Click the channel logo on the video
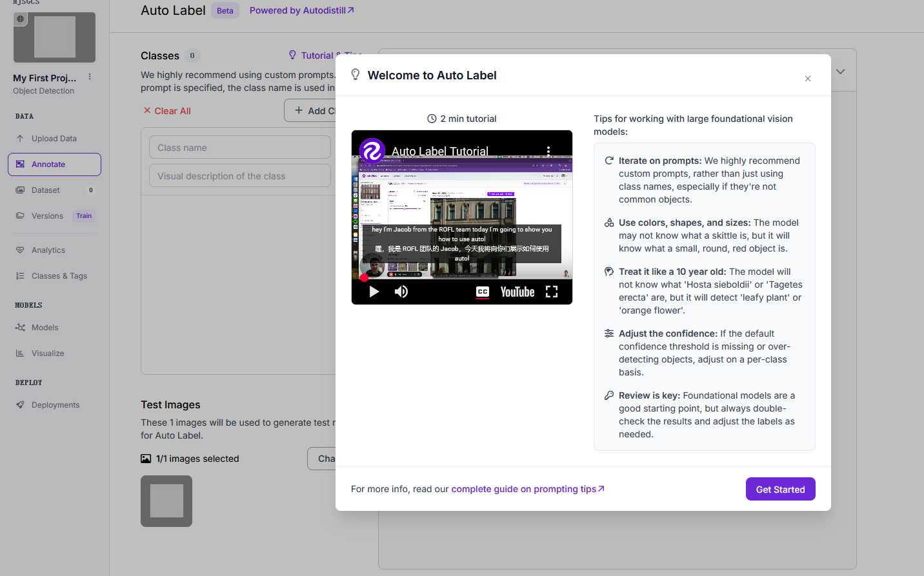The image size is (924, 576). (372, 151)
